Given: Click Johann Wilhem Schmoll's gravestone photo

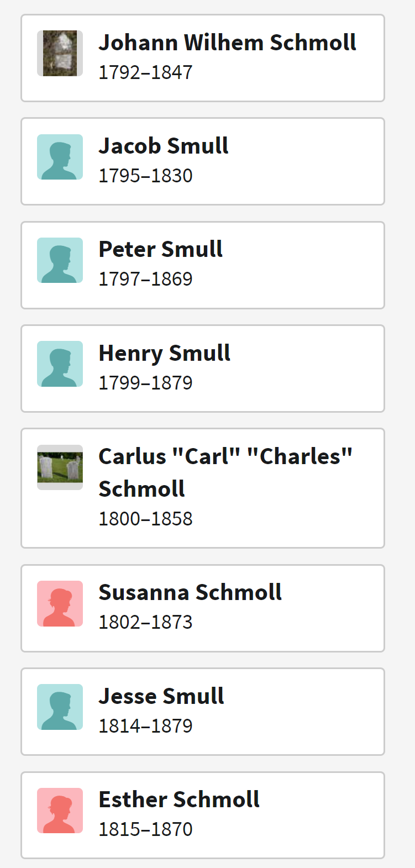Looking at the screenshot, I should pos(60,53).
